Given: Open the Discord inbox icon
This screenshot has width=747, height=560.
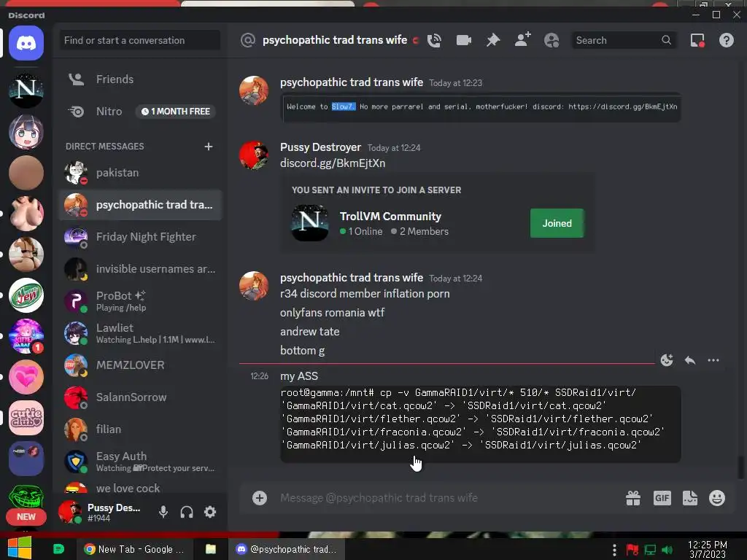Looking at the screenshot, I should [x=697, y=41].
